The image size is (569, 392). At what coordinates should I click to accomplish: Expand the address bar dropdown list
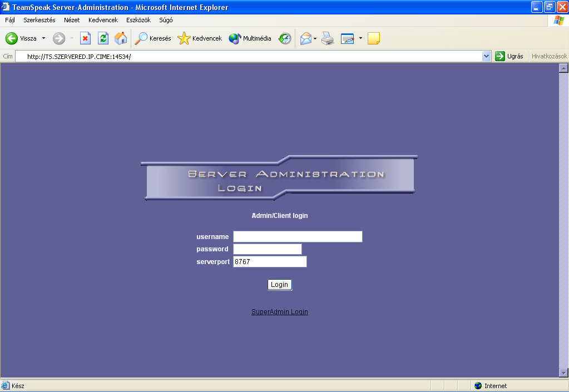tap(486, 56)
